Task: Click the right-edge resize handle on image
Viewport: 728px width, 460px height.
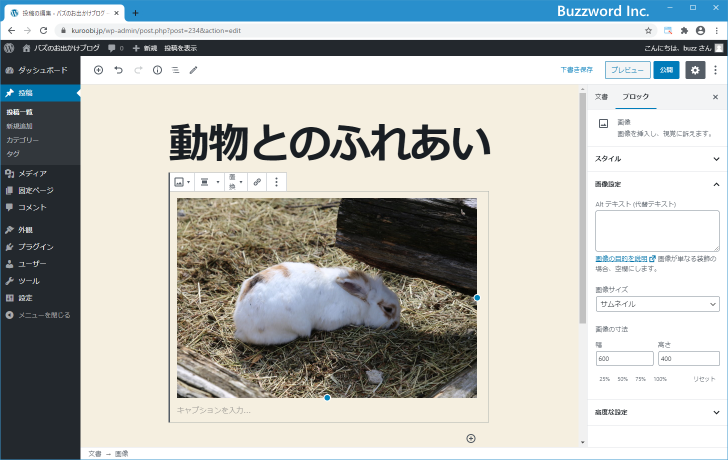Action: (x=477, y=298)
